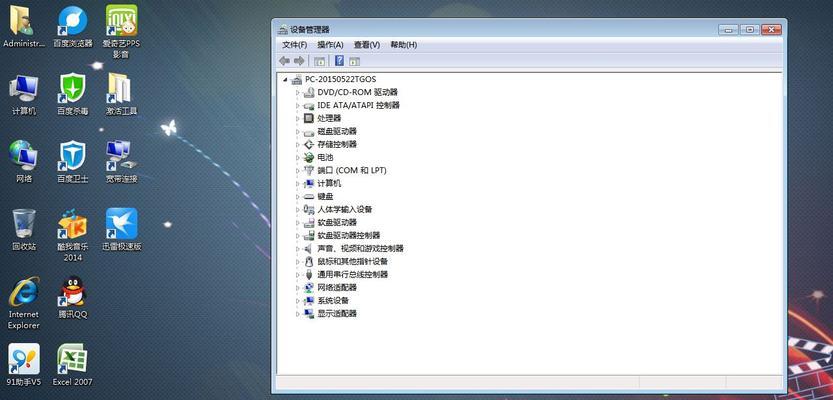833x400 pixels.
Task: Expand the 显示适配器 tree node
Action: click(298, 314)
